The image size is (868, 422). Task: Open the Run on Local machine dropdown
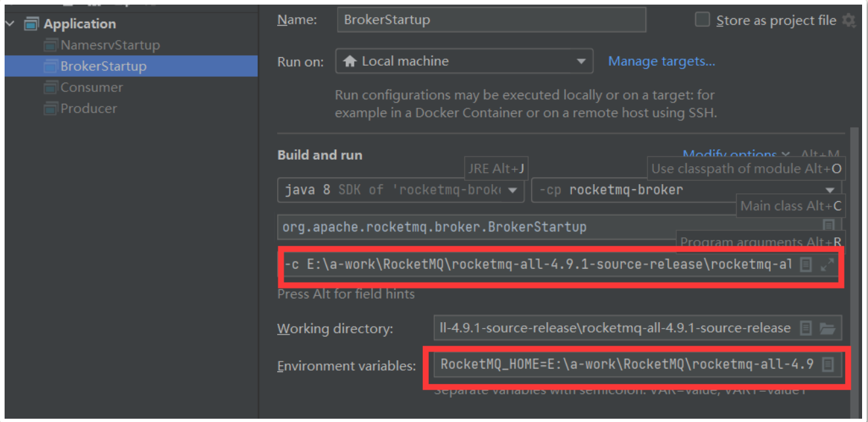(x=464, y=62)
